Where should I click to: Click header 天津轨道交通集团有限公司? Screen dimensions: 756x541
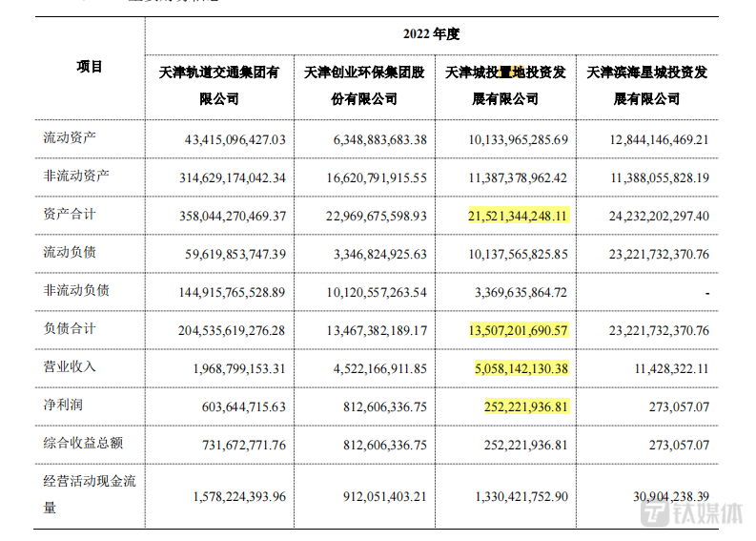coord(219,86)
